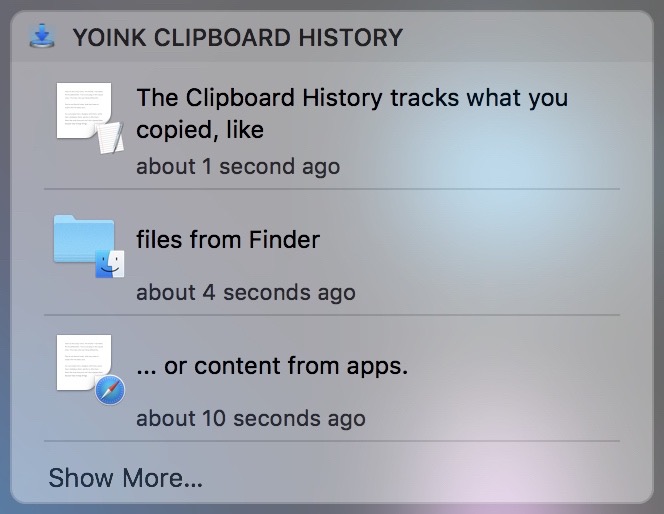Click the Yoink download tray icon
664x514 pixels.
pos(42,36)
